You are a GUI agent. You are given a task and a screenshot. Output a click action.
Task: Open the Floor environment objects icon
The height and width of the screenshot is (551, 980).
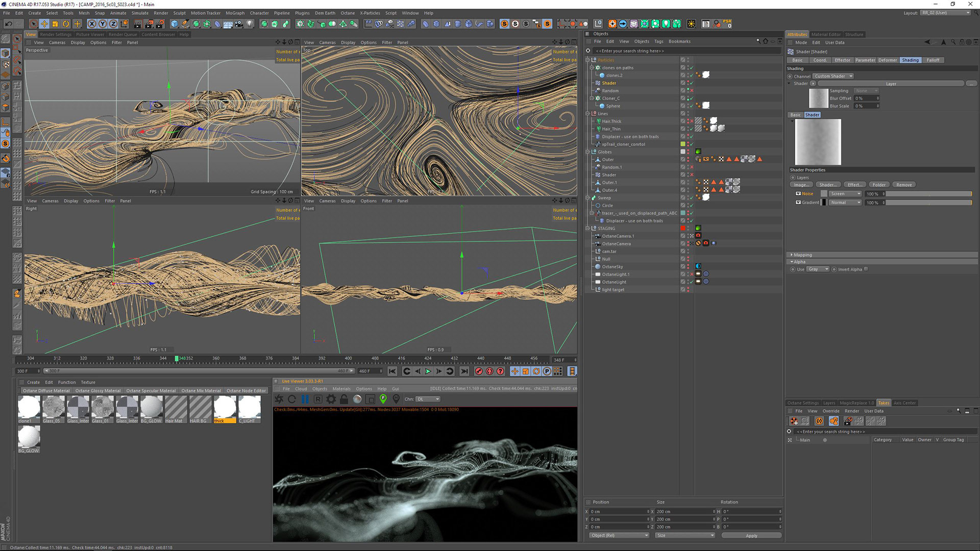click(228, 24)
